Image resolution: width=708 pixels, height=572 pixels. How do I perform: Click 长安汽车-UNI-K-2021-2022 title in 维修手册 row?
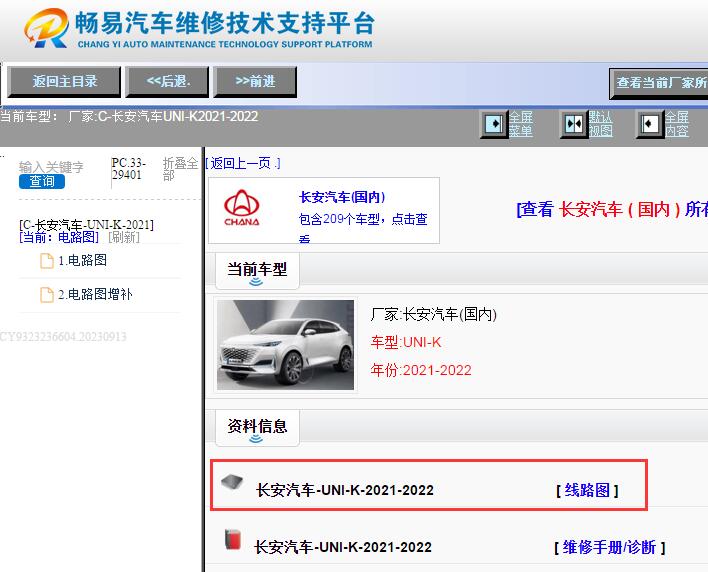(343, 547)
